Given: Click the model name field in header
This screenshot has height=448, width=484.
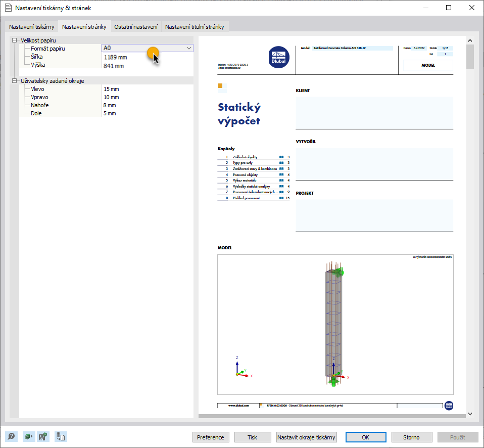Looking at the screenshot, I should [x=353, y=48].
